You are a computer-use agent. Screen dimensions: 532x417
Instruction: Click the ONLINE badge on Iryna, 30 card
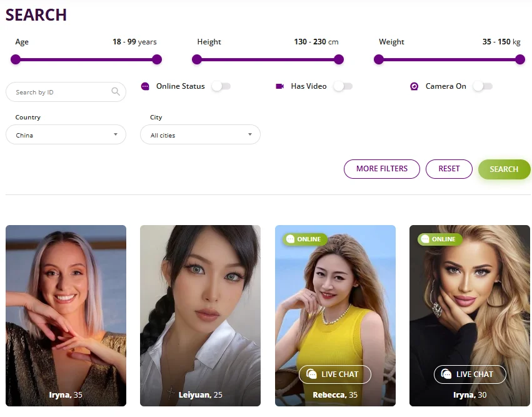(x=439, y=239)
